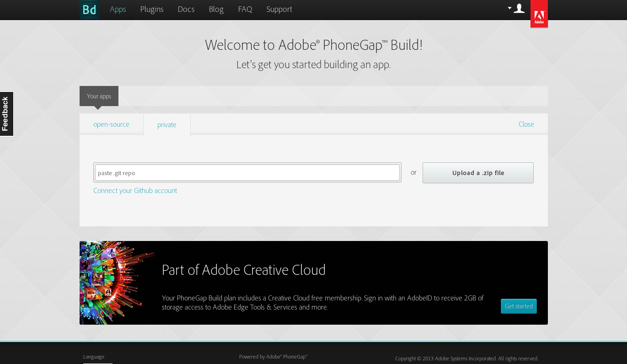Image resolution: width=627 pixels, height=364 pixels.
Task: Click Connect your Github account link
Action: (x=135, y=191)
